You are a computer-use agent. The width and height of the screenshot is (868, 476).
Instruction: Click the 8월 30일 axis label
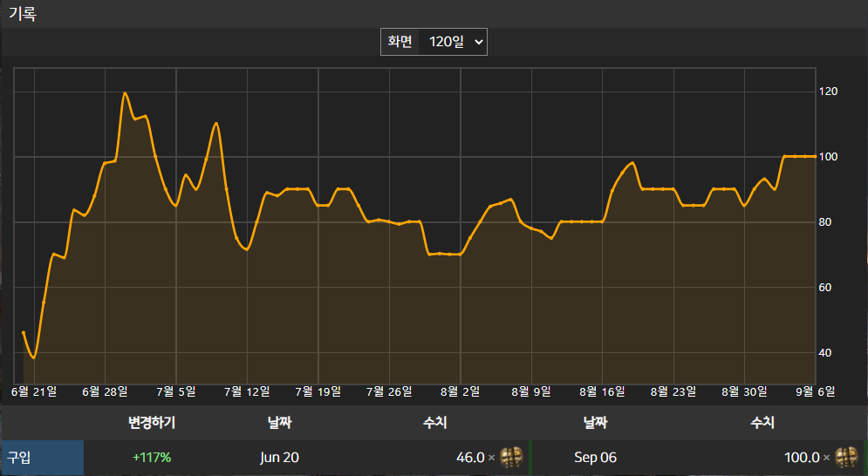[744, 391]
